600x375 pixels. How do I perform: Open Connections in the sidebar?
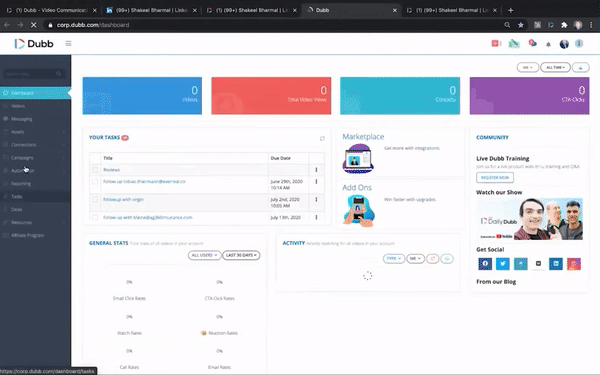point(35,145)
